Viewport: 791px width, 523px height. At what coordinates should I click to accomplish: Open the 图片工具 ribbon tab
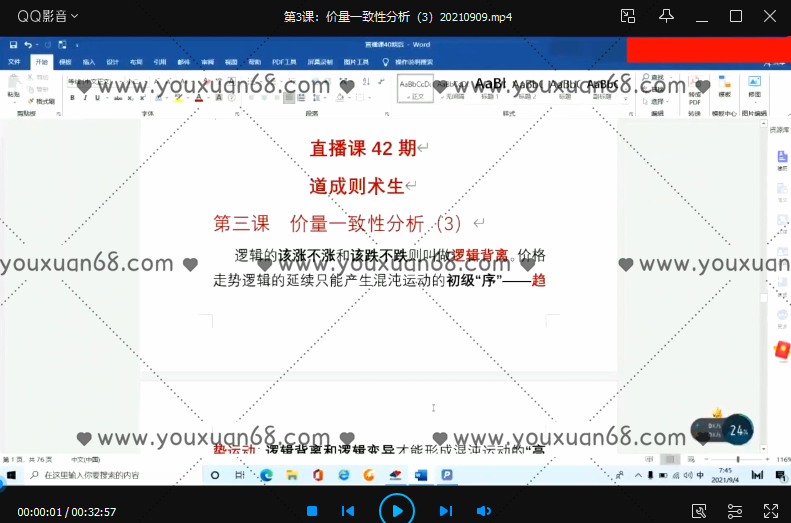[356, 62]
